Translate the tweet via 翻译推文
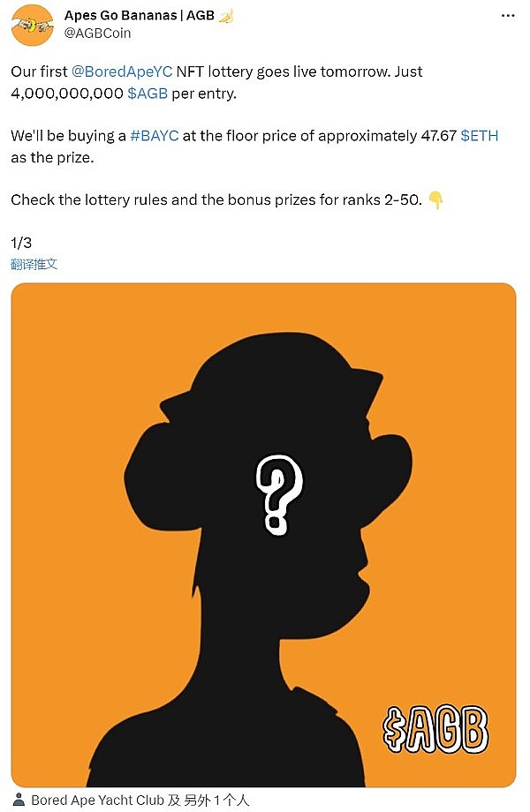Screen dimensions: 530x812 [x=34, y=263]
